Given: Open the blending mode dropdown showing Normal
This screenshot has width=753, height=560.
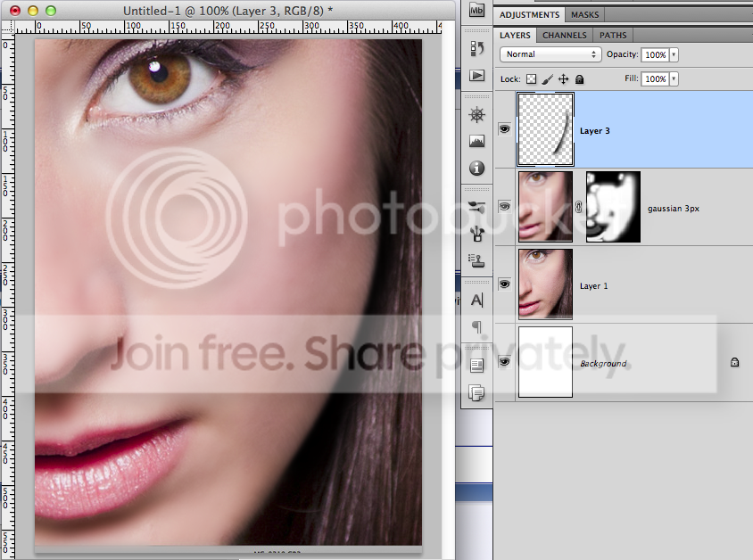Looking at the screenshot, I should pos(549,54).
